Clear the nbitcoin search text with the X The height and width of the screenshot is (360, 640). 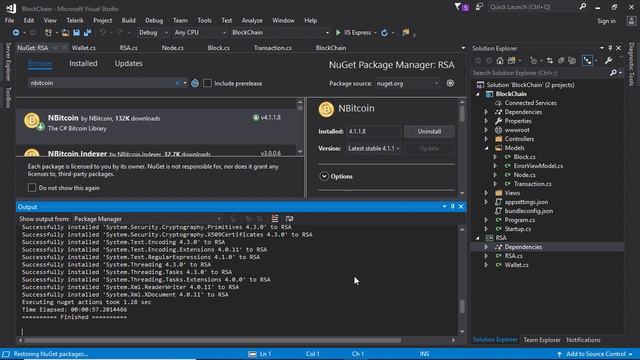[x=177, y=83]
